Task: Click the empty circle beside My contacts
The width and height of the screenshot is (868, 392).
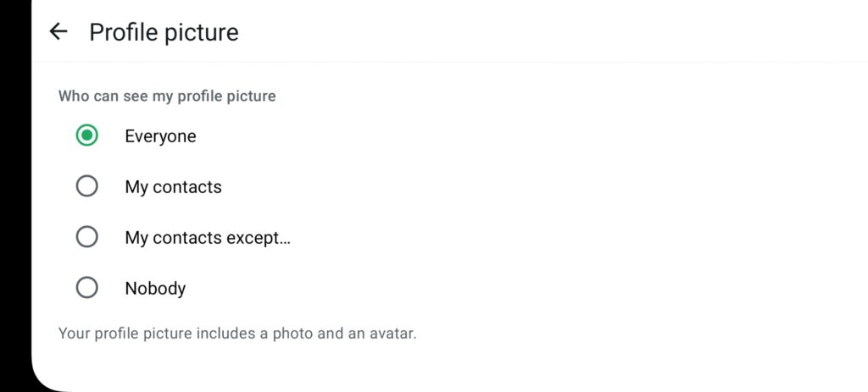Action: pyautogui.click(x=87, y=186)
